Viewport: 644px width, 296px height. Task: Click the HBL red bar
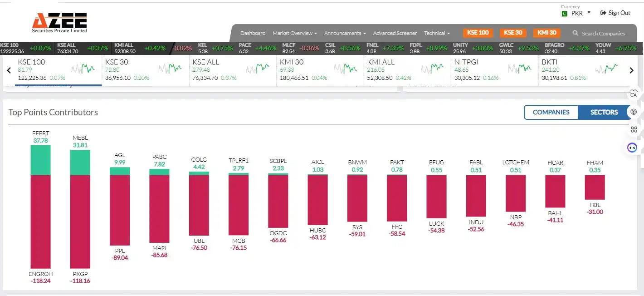[x=595, y=187]
